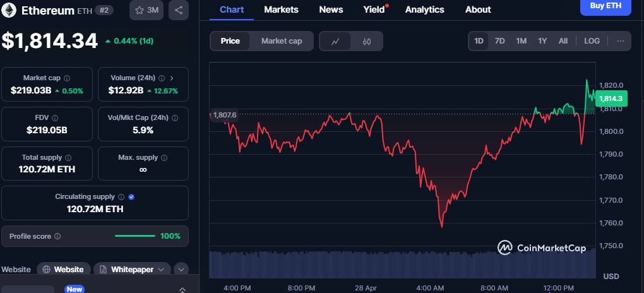Expand Volume (24h) details chevron
Screen dimensions: 644x293
coord(172,78)
